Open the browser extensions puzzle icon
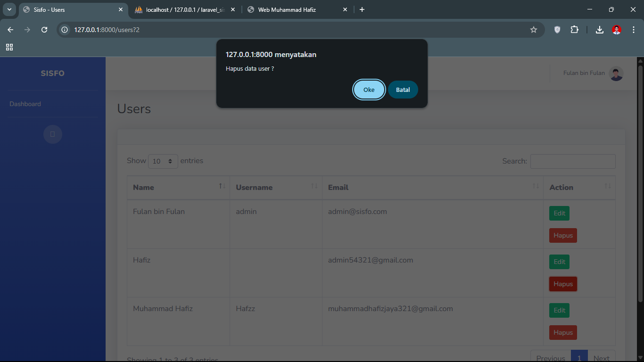644x362 pixels. [x=574, y=30]
